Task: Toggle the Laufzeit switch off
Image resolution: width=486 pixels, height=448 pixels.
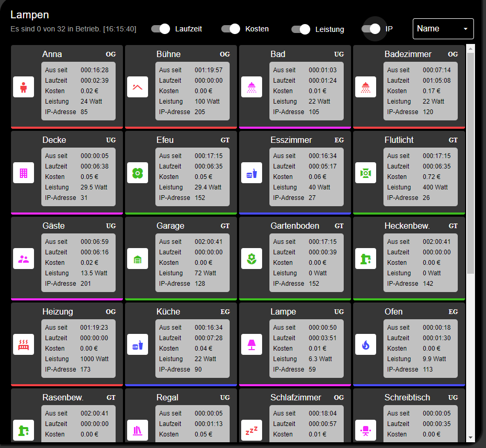Action: (x=161, y=29)
